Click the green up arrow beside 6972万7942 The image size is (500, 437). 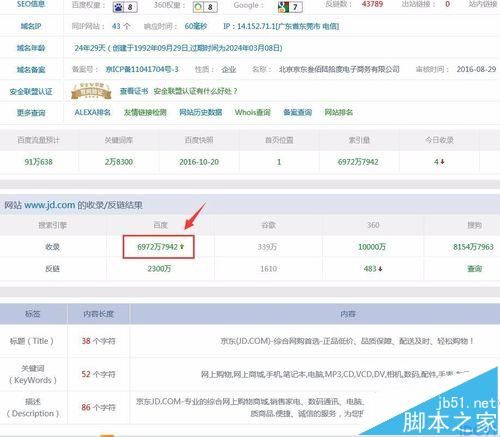pyautogui.click(x=182, y=247)
